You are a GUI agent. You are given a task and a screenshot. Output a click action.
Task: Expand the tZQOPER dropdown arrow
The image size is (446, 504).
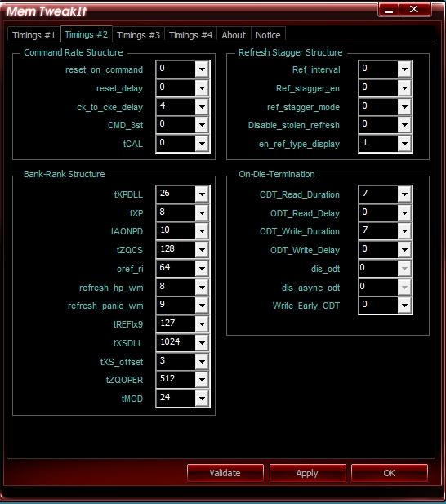tap(202, 380)
